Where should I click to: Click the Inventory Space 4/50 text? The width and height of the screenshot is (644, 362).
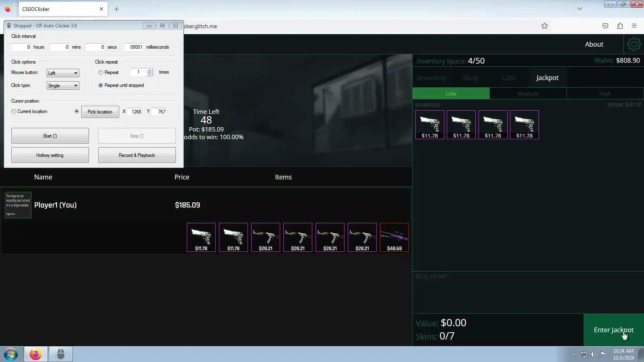pyautogui.click(x=450, y=61)
